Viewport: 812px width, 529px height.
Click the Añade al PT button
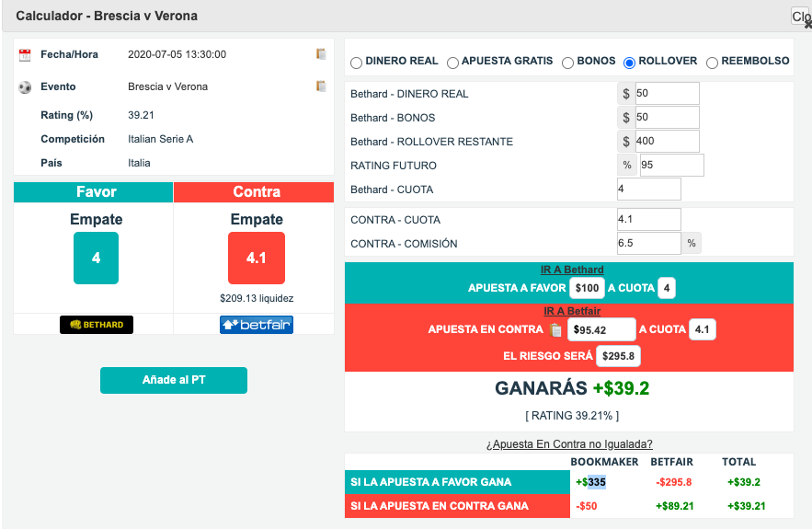click(174, 380)
